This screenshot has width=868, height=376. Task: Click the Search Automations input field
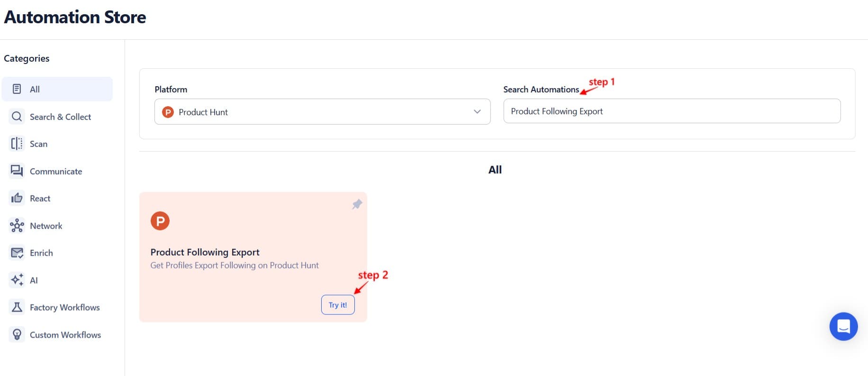point(672,111)
